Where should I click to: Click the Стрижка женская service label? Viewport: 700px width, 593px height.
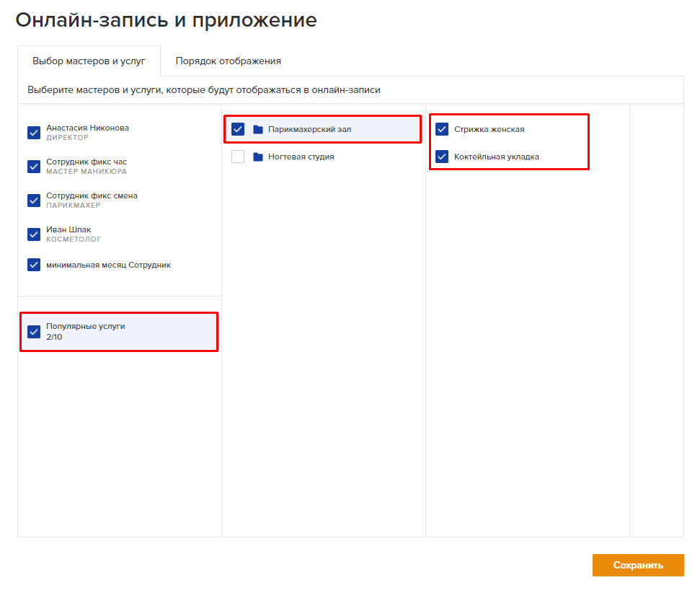coord(489,130)
